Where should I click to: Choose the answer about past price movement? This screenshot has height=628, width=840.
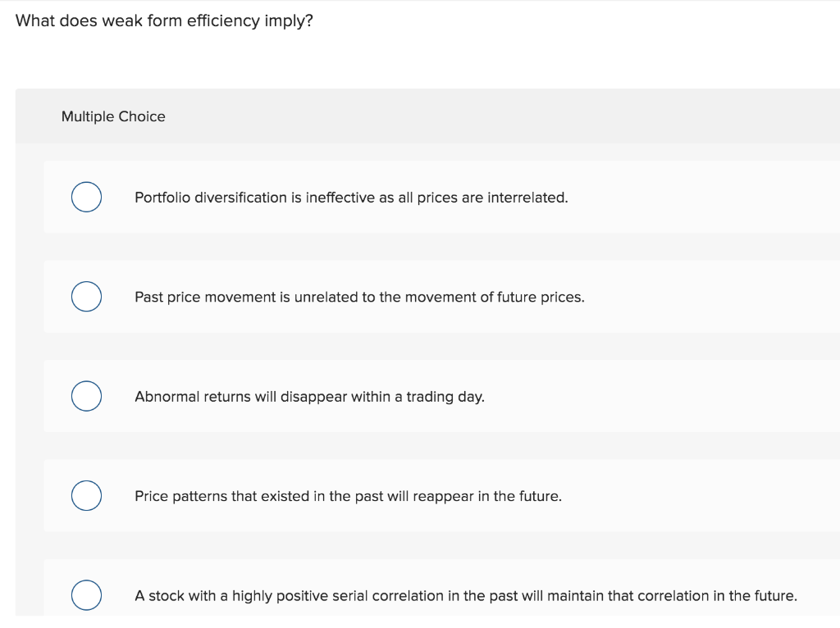(359, 297)
